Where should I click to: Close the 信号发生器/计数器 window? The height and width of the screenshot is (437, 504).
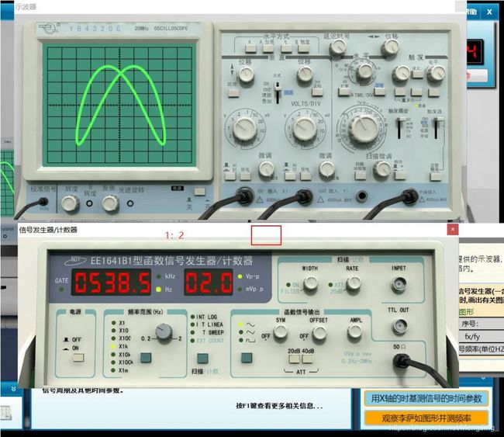(x=453, y=229)
